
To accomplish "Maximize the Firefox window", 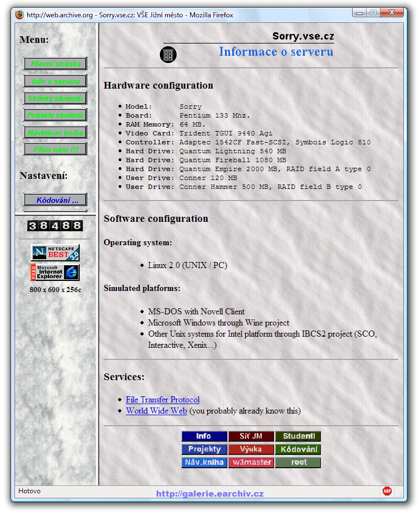I will 373,13.
